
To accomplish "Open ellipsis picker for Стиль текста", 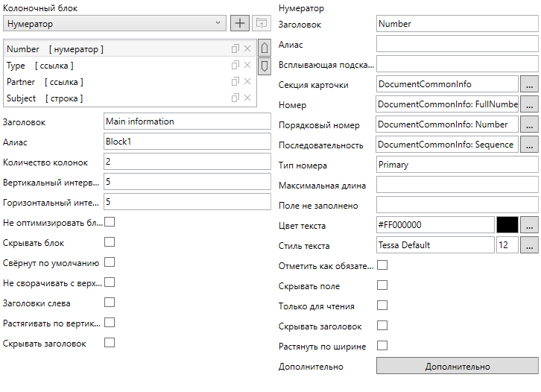I will tap(529, 245).
